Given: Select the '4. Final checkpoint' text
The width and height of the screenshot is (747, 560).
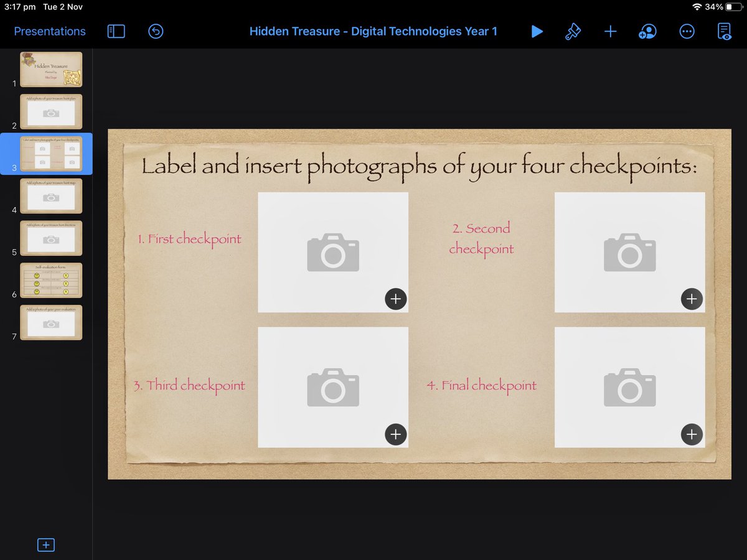Looking at the screenshot, I should (x=481, y=386).
